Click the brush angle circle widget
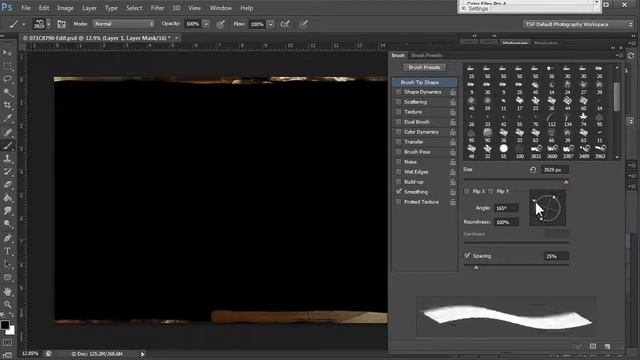This screenshot has width=640, height=360. click(x=547, y=208)
